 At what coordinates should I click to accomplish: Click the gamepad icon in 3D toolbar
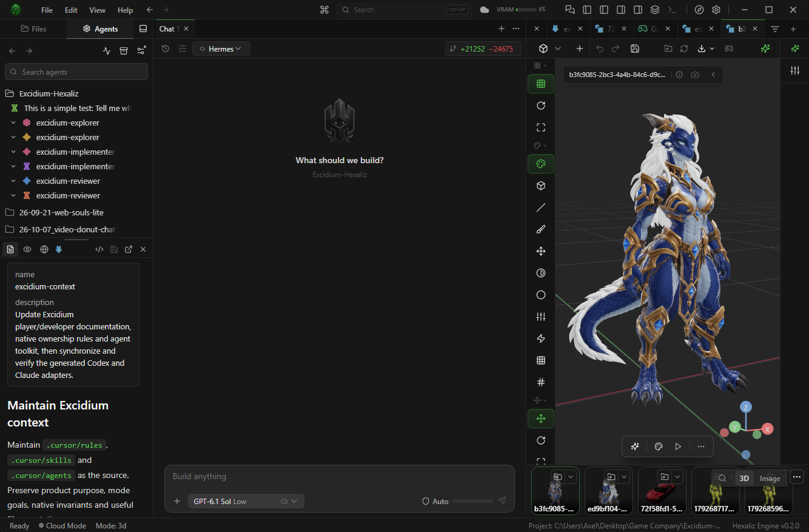pyautogui.click(x=729, y=49)
